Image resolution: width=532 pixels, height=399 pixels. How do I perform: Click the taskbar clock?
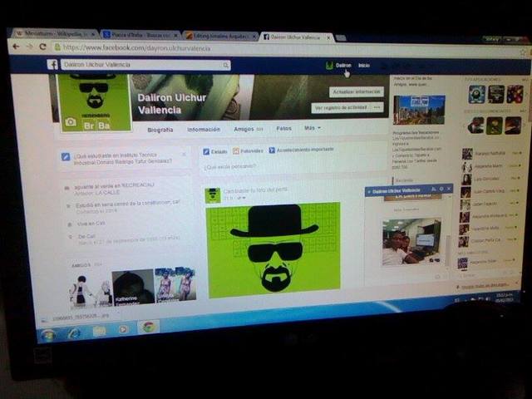506,298
